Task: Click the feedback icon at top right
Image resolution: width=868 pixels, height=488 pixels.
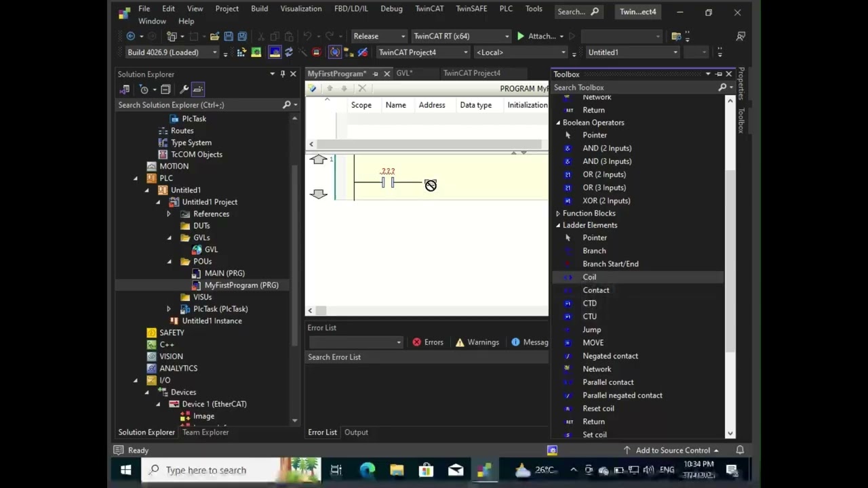Action: click(x=741, y=36)
